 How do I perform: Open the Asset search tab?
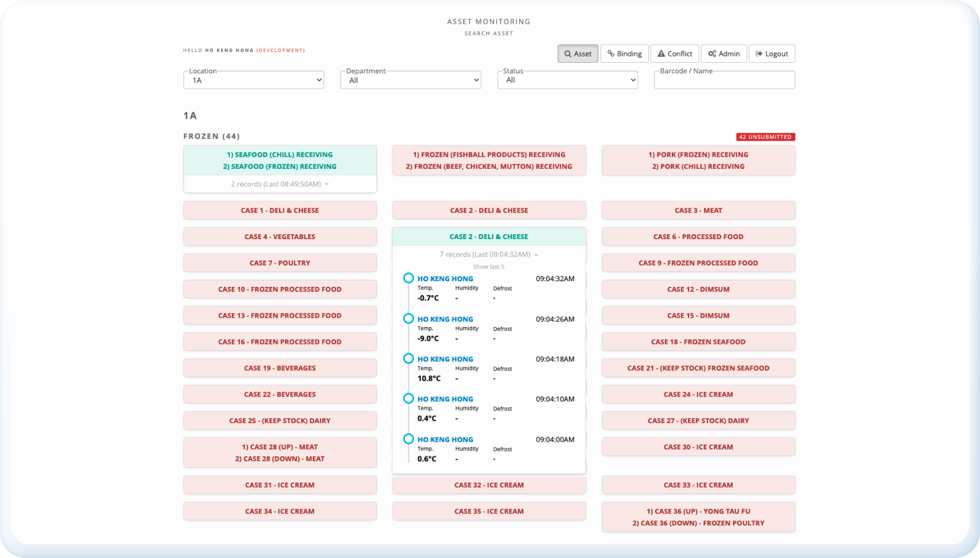pyautogui.click(x=578, y=54)
